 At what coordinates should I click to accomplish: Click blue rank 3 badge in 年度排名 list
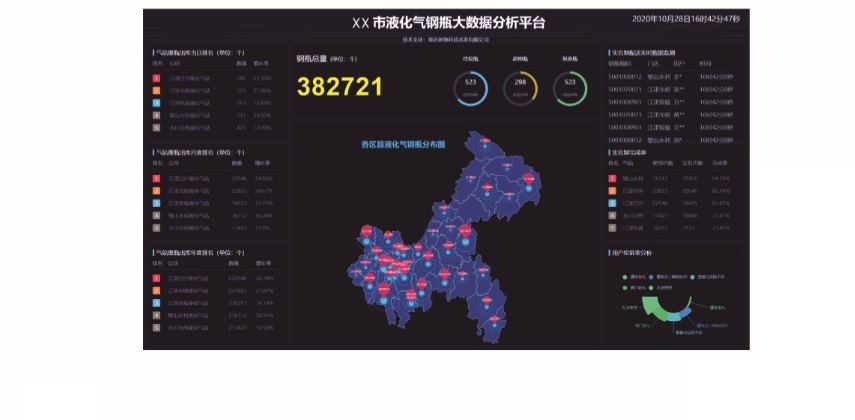(156, 303)
